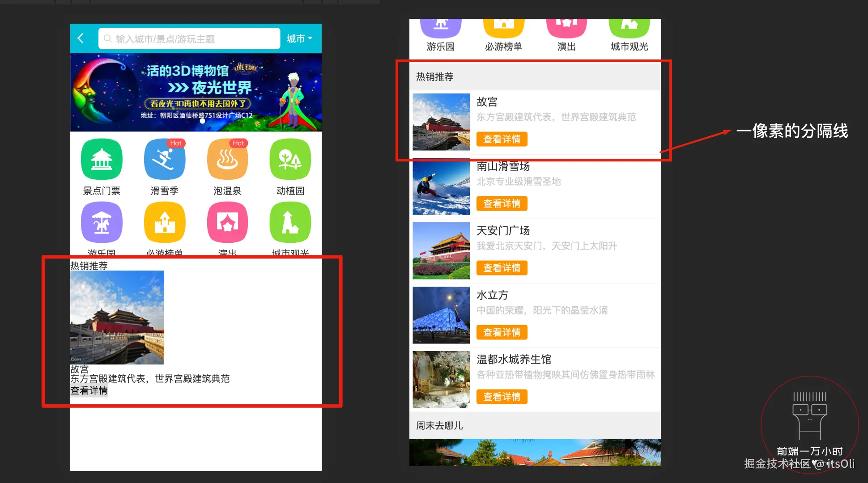Open the 南山滑雪场 list item
This screenshot has height=483, width=868.
(503, 166)
